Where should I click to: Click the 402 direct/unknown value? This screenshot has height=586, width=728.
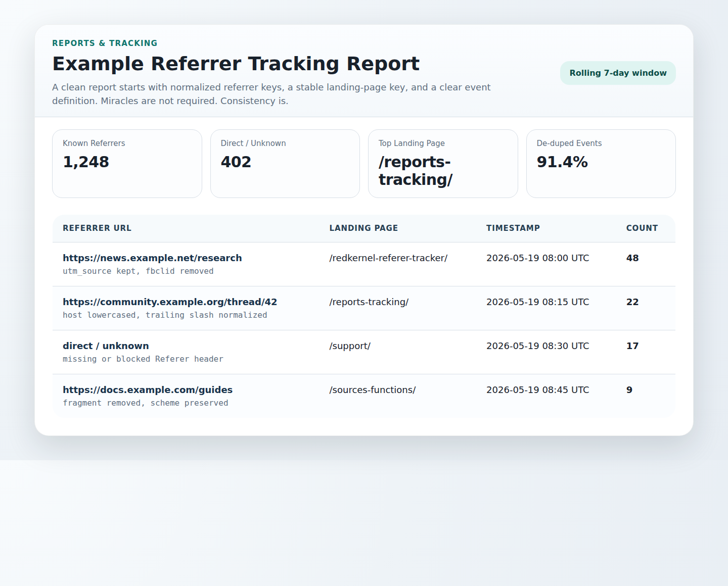tap(236, 162)
